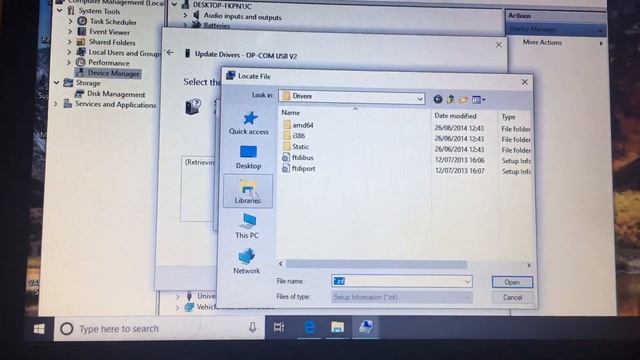Click the microphone icon in search box

253,327
